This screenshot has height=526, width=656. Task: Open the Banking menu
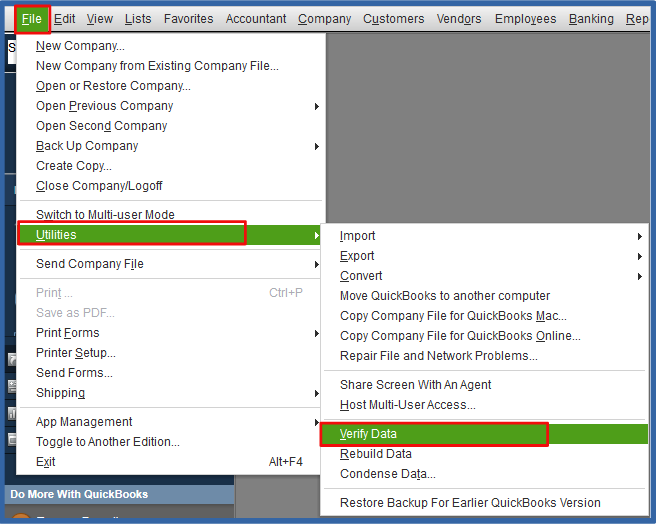[x=591, y=19]
